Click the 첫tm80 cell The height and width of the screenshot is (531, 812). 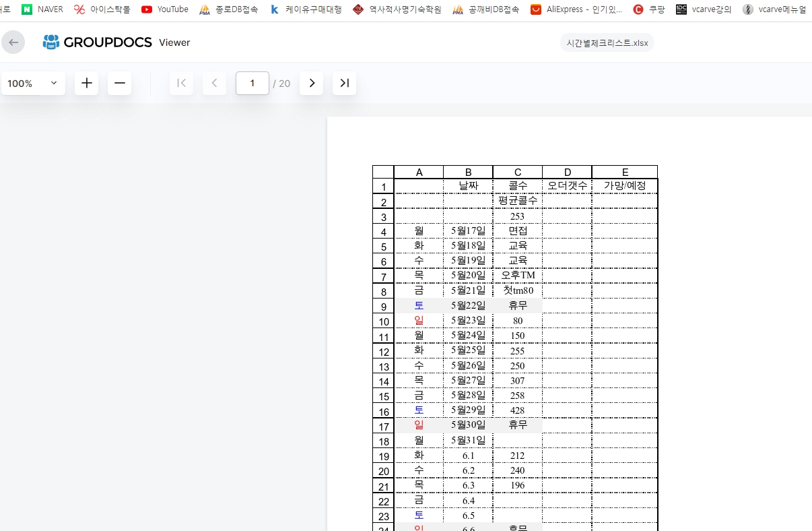[x=517, y=290]
